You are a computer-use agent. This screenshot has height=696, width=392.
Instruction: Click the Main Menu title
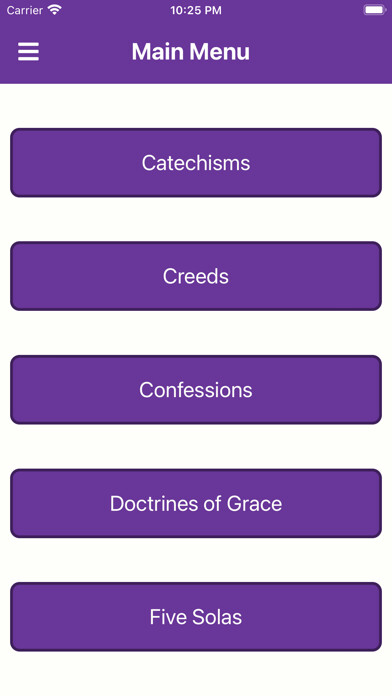coord(190,51)
